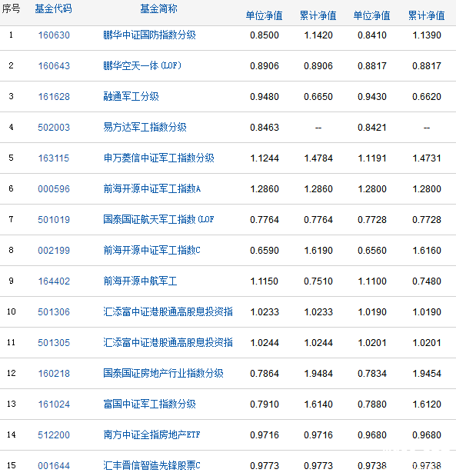
Task: Open fund 易方达军工指数分级
Action: [145, 128]
